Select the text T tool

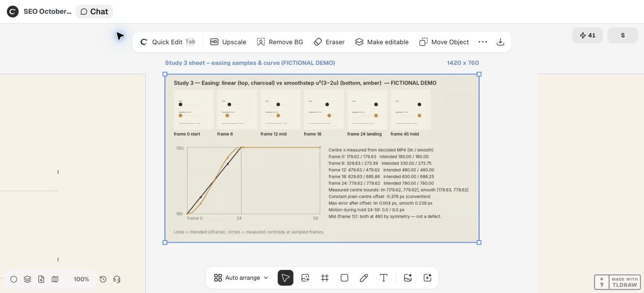pos(384,278)
